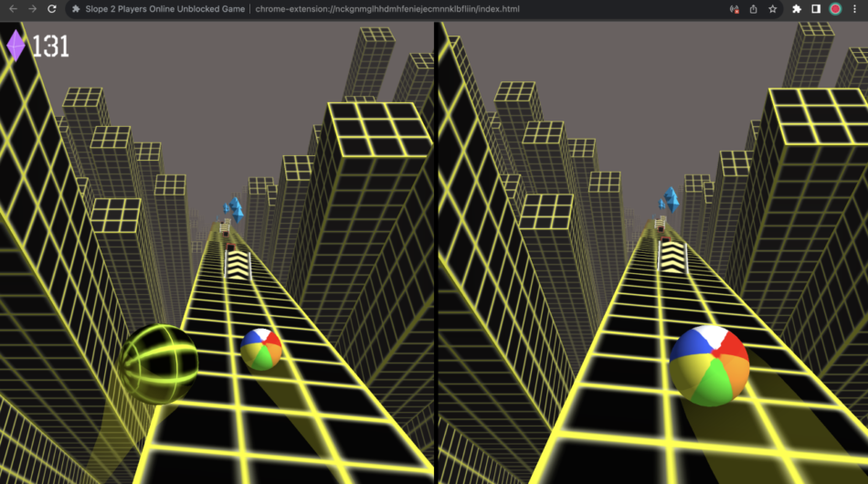
Task: Click the extension puzzle icon left of page title
Action: 76,9
